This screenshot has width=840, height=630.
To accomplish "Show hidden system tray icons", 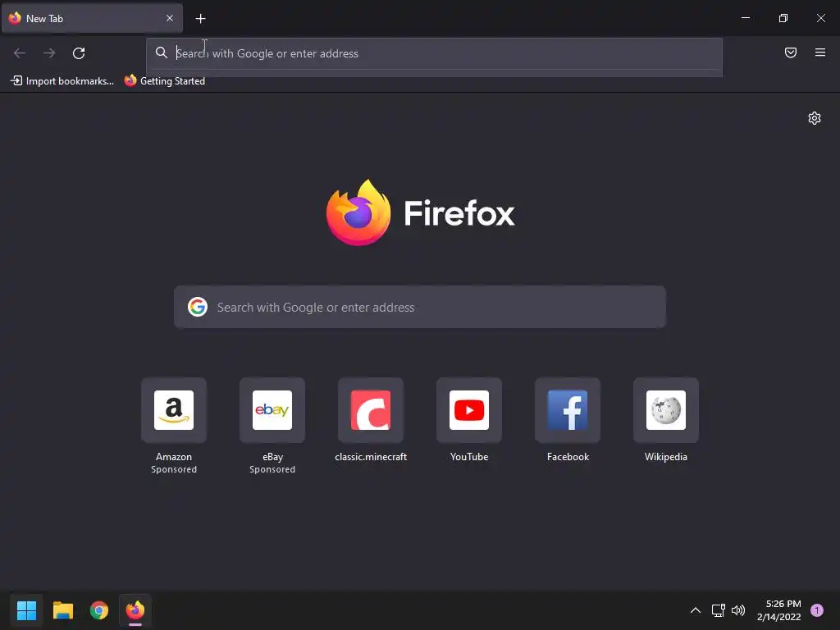I will click(x=696, y=610).
